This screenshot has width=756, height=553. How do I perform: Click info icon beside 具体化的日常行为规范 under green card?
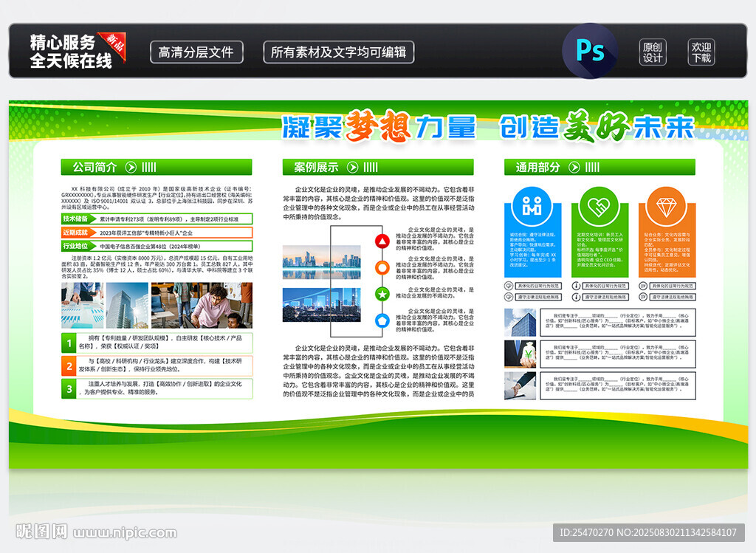(576, 286)
